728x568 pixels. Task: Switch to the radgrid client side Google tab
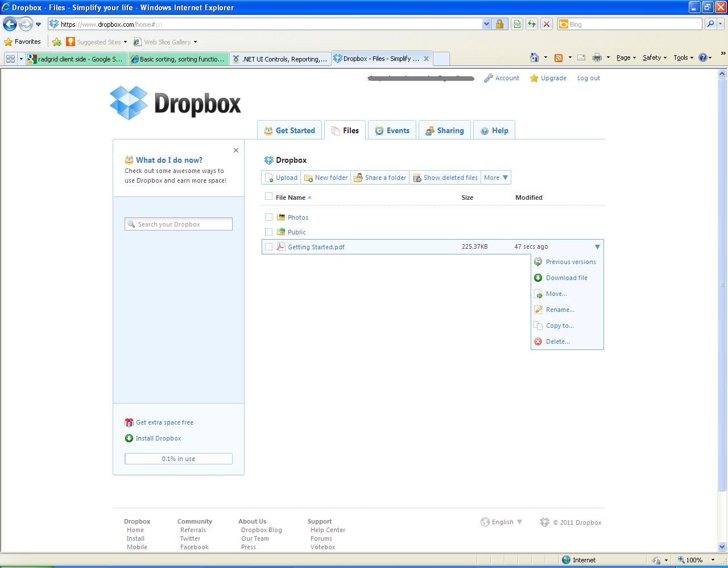point(76,59)
